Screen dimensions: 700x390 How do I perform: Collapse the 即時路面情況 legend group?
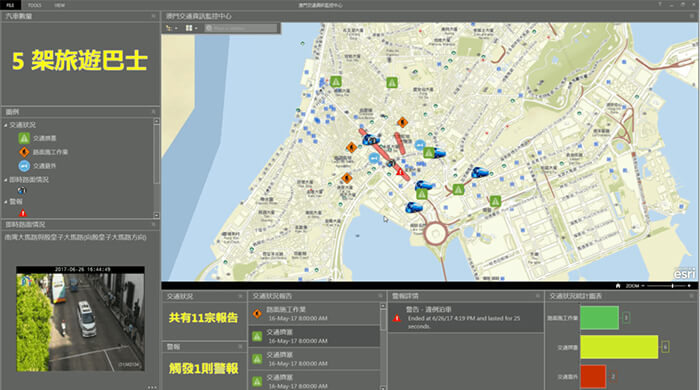(6, 180)
